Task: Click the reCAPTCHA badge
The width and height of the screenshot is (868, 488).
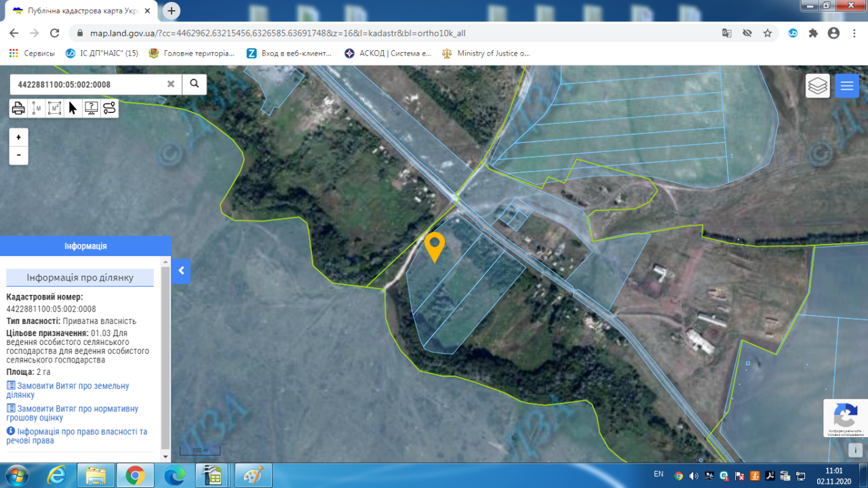Action: click(x=845, y=418)
